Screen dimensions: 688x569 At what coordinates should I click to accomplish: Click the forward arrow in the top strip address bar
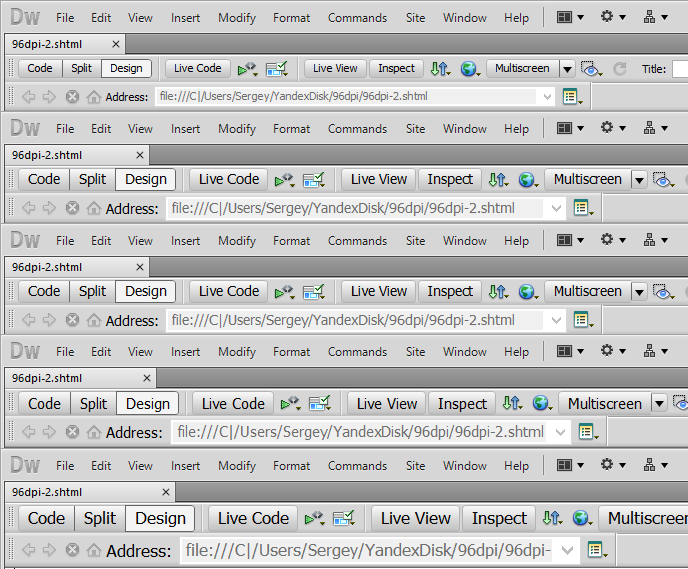coord(50,97)
